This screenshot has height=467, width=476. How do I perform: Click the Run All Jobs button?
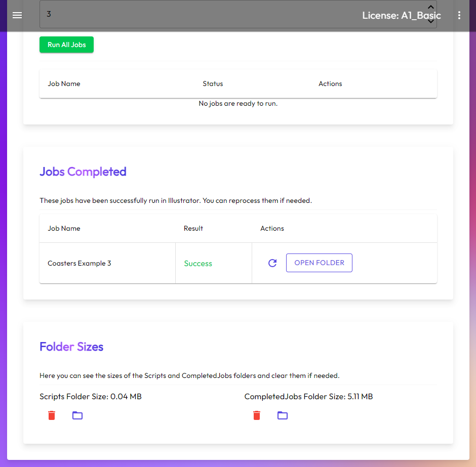point(66,45)
